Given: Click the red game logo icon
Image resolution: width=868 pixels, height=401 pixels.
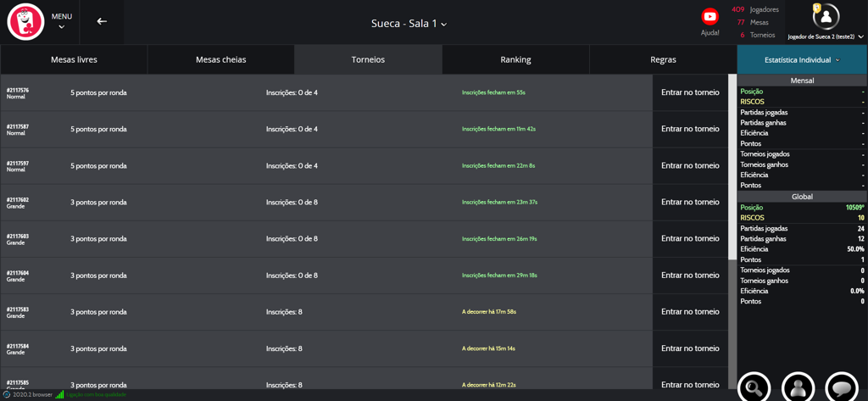Looking at the screenshot, I should 25,22.
